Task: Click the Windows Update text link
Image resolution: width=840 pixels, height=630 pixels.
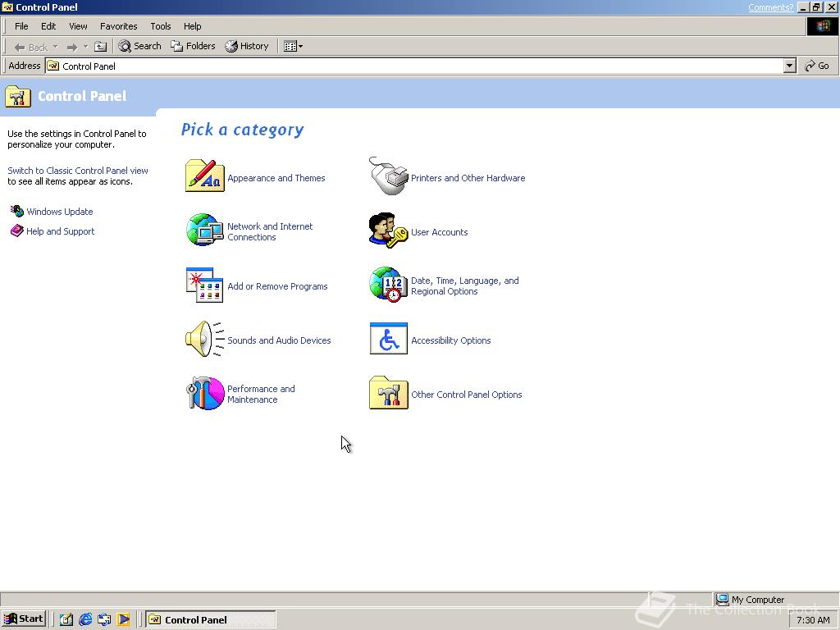Action: pyautogui.click(x=59, y=212)
